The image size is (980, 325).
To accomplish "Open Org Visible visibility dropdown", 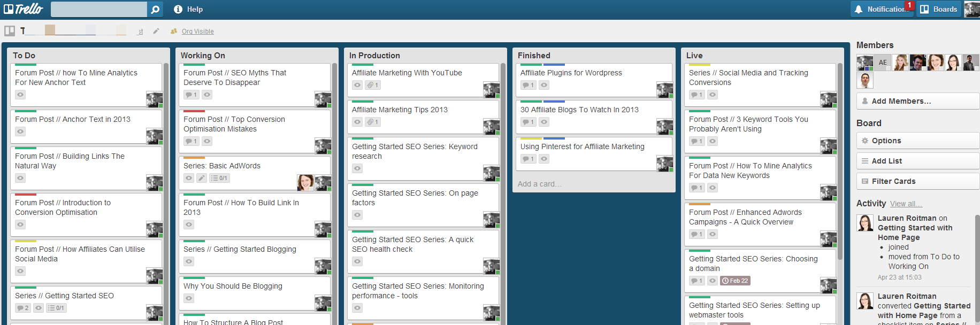I will (197, 32).
